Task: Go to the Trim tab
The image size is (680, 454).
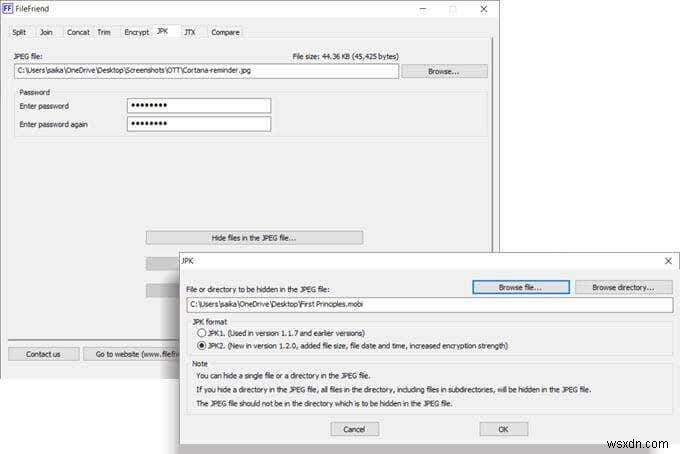Action: click(x=104, y=32)
